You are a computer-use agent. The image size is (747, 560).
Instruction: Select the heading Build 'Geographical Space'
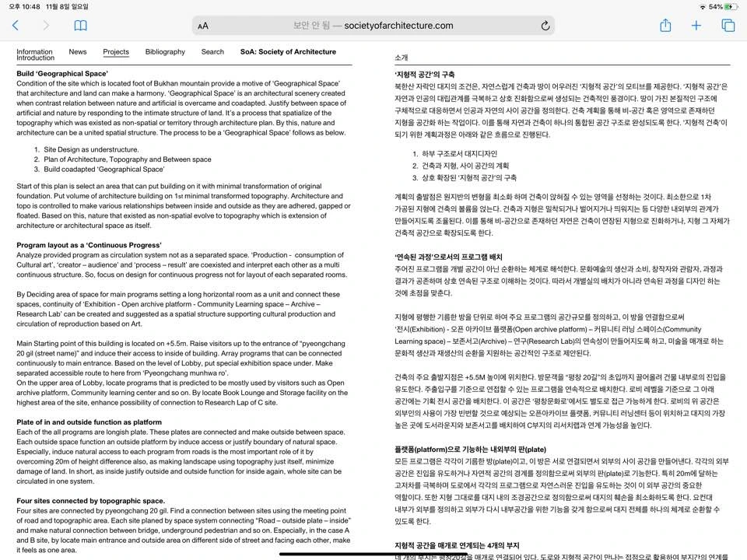[x=62, y=73]
